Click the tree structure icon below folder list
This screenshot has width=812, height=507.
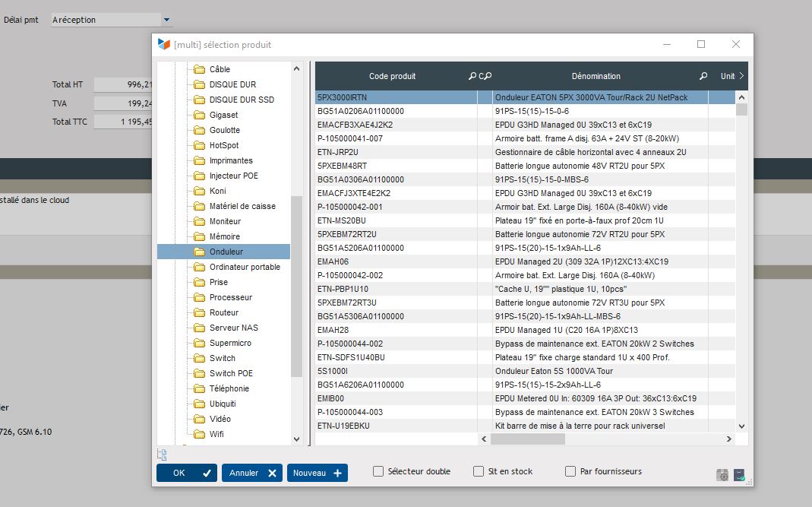162,455
